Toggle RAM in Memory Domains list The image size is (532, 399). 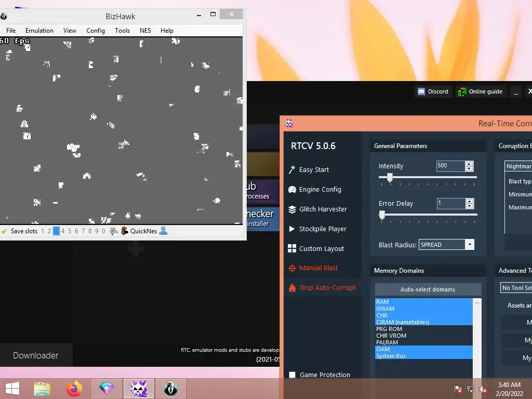click(x=424, y=302)
